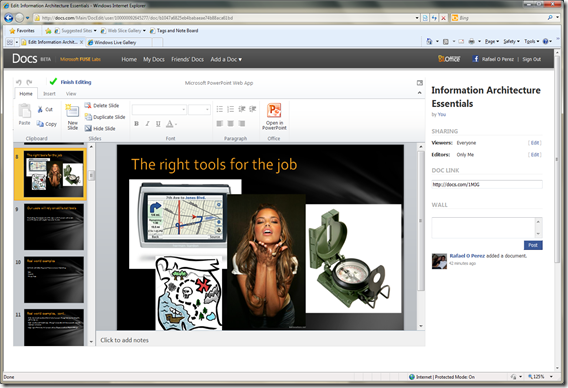Select slide 10 thumbnail

click(x=54, y=279)
